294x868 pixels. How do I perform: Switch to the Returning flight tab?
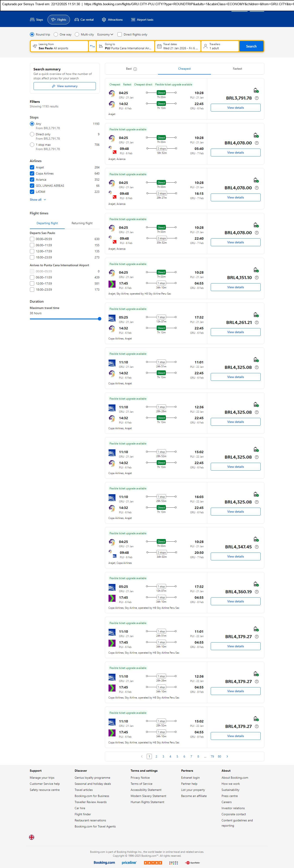tap(82, 223)
